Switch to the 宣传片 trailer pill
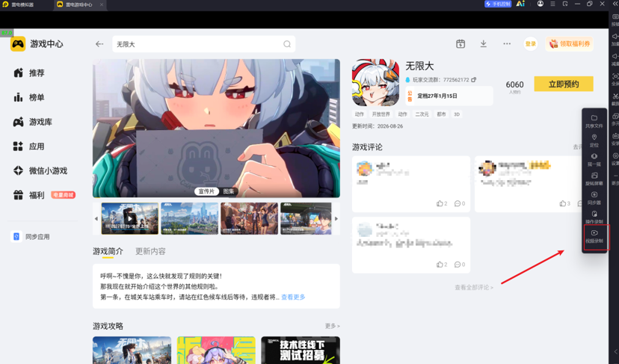This screenshot has height=364, width=619. tap(206, 191)
